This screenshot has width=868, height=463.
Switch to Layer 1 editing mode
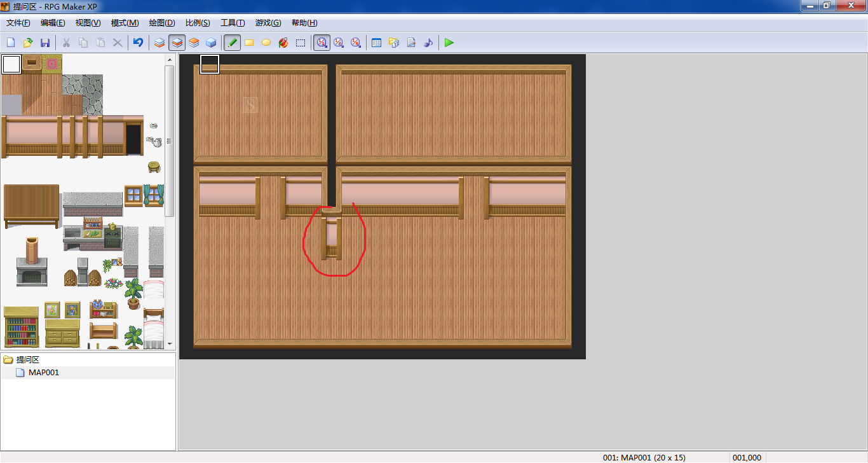pos(160,43)
